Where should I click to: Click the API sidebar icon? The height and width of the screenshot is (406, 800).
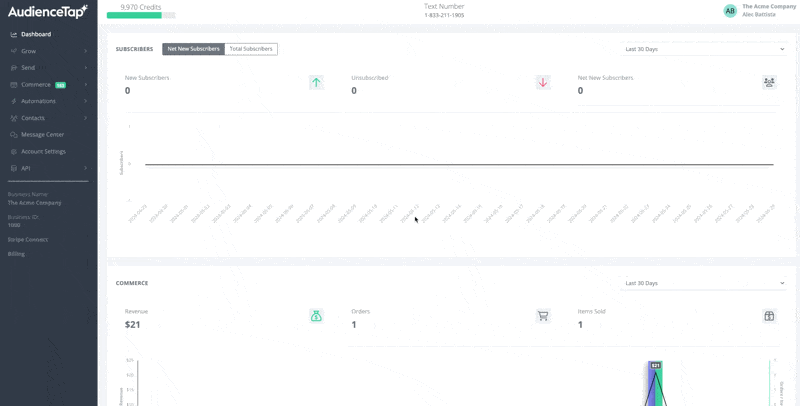pos(14,169)
